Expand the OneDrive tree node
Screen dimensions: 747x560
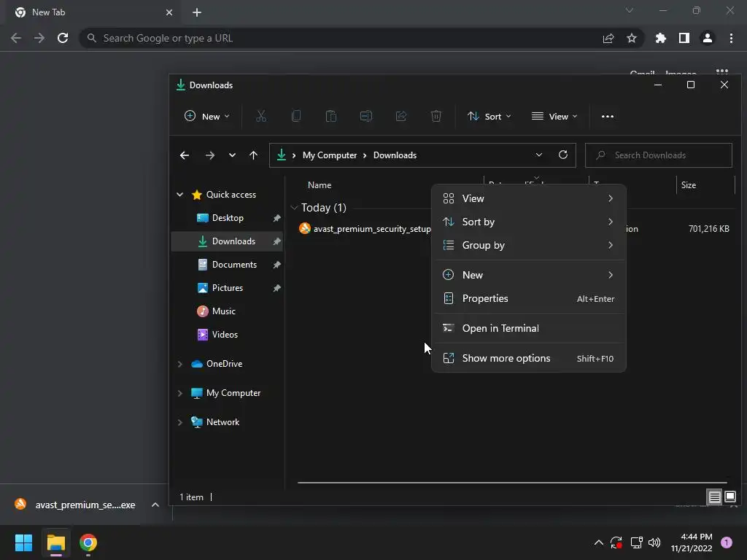tap(179, 364)
